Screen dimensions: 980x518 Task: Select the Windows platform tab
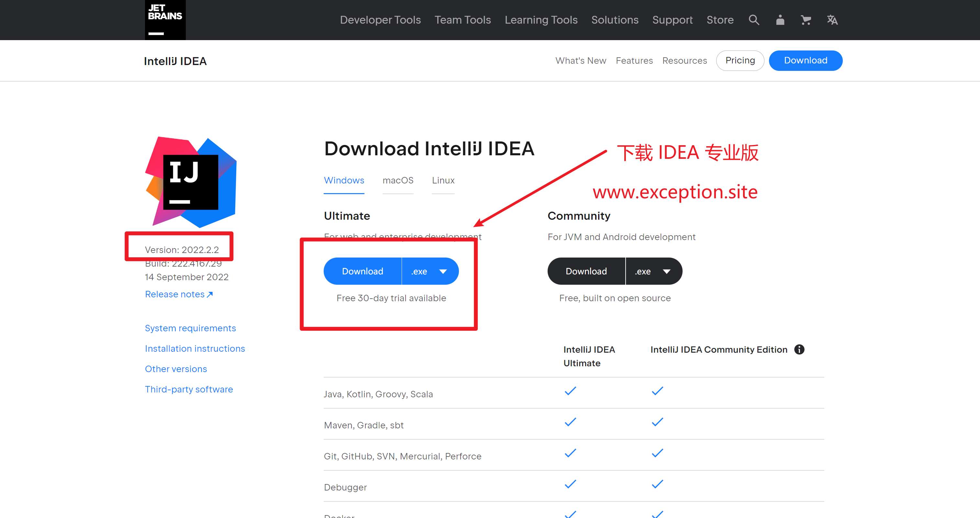tap(344, 180)
